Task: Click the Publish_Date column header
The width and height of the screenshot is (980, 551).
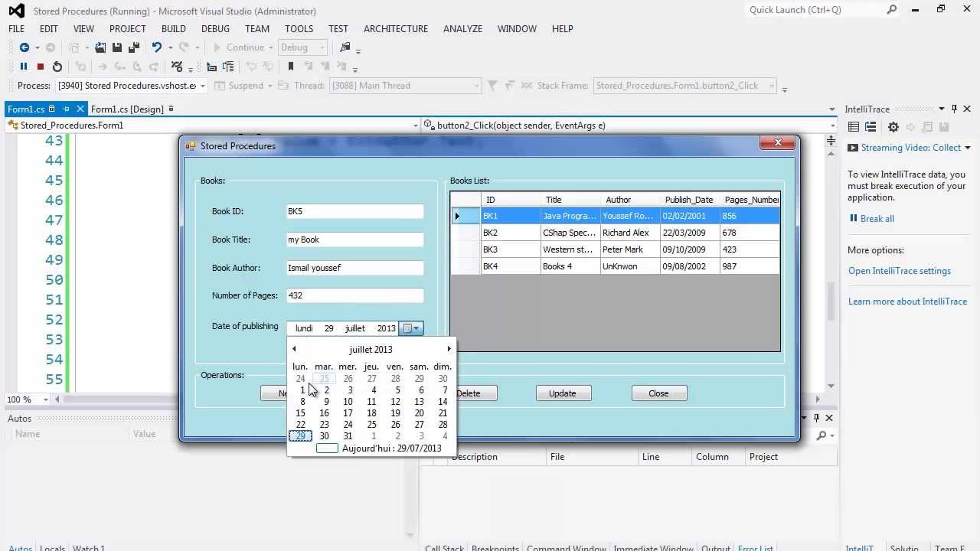Action: tap(689, 200)
